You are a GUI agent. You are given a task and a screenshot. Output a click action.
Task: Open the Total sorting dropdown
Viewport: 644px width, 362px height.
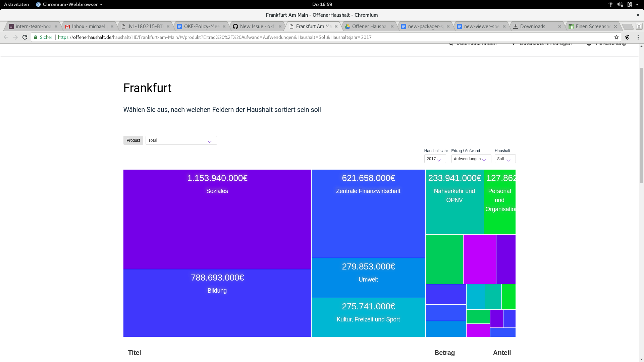(x=181, y=140)
